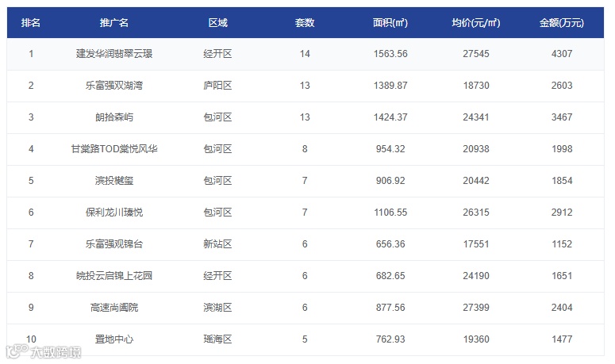Click 经开区 in the 建发华润翡翠云璟 row
The height and width of the screenshot is (364, 615).
(x=217, y=54)
